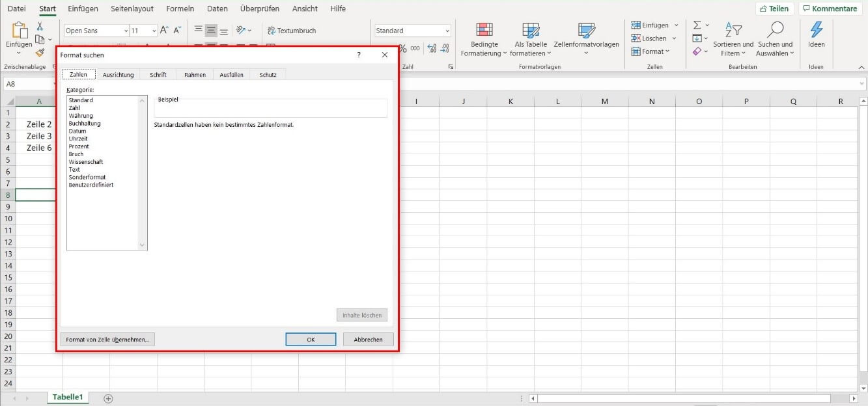Open the font size 11 dropdown
This screenshot has height=406, width=868.
pyautogui.click(x=154, y=31)
